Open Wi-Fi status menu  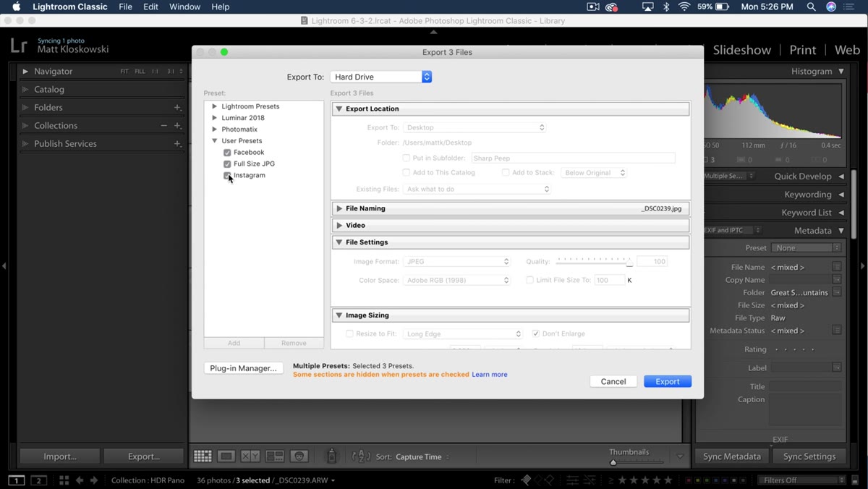[x=684, y=7]
